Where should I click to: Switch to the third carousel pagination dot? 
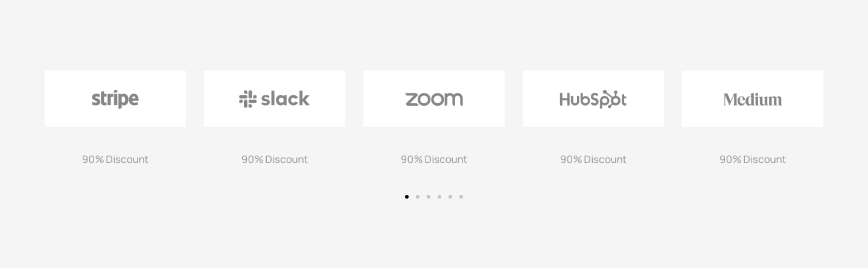(x=429, y=197)
